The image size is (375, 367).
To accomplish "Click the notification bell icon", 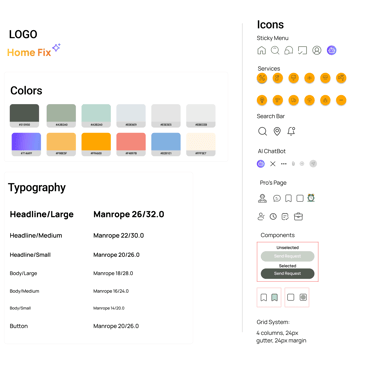I will coord(291,131).
